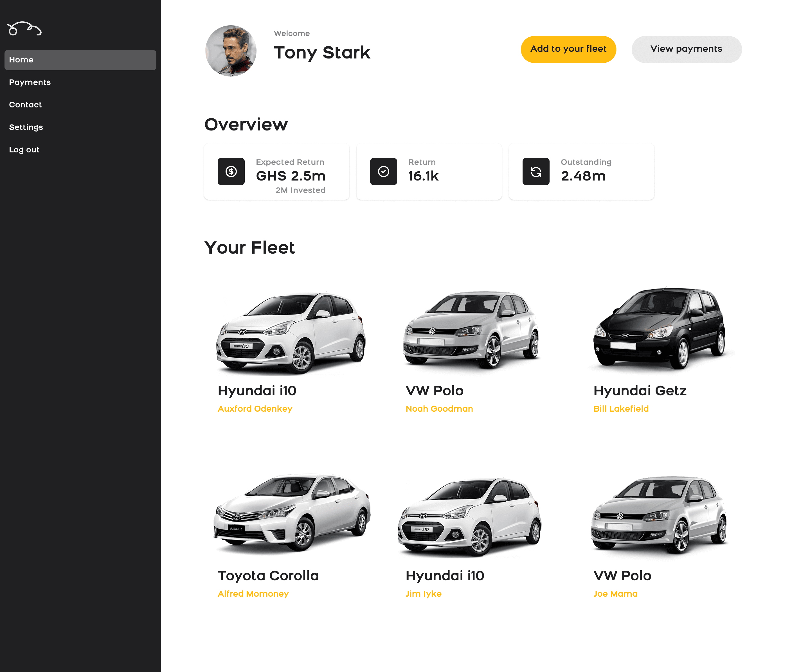
Task: Click the 2M Invested text
Action: (300, 190)
